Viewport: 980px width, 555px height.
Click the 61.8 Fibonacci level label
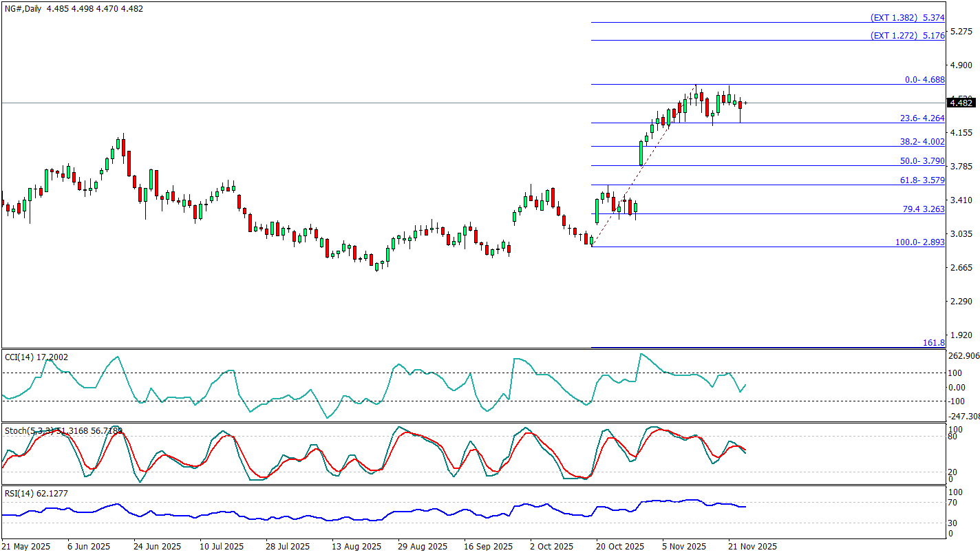[922, 180]
